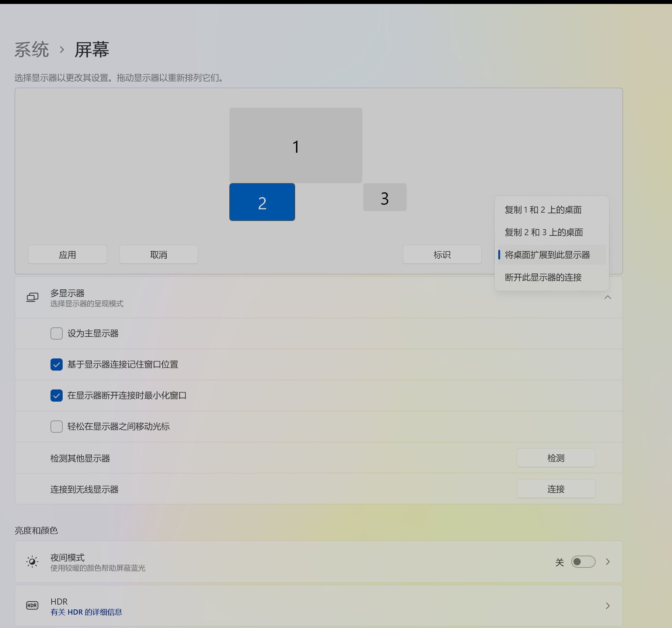The height and width of the screenshot is (628, 672).
Task: Click the wireless display connection icon
Action: coord(556,489)
